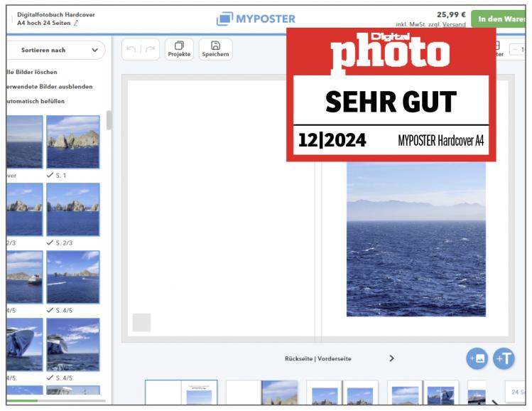
Task: Select the fourth spread in the page strip
Action: pyautogui.click(x=423, y=393)
